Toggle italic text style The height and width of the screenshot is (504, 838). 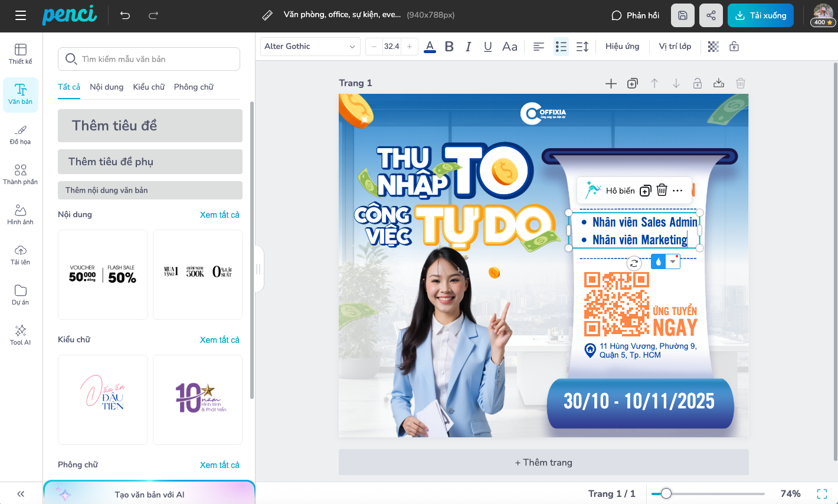(x=469, y=47)
